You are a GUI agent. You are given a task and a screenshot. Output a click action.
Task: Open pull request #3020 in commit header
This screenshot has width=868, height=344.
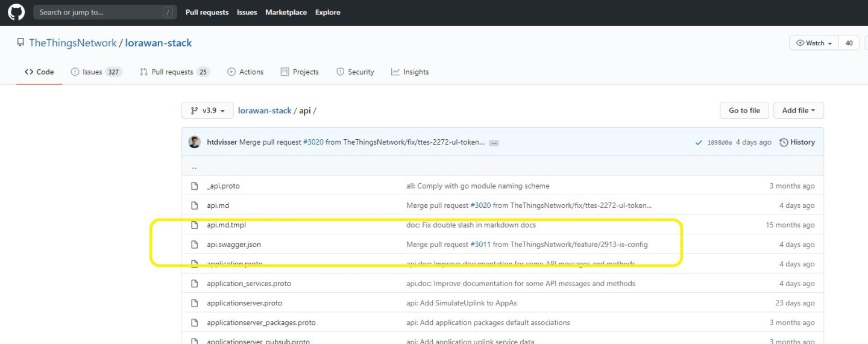click(313, 142)
